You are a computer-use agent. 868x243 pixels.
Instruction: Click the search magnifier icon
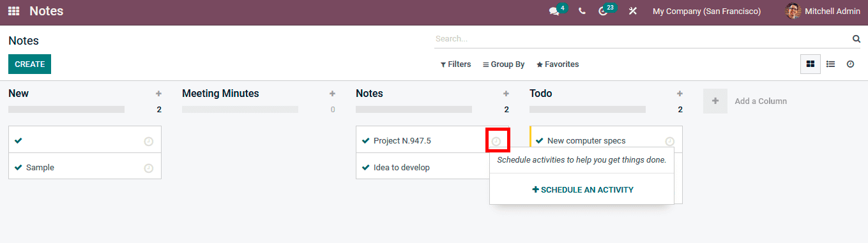857,39
